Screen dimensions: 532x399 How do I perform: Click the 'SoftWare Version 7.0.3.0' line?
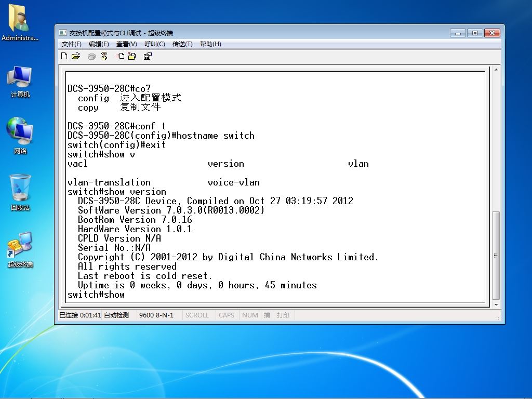(x=171, y=210)
